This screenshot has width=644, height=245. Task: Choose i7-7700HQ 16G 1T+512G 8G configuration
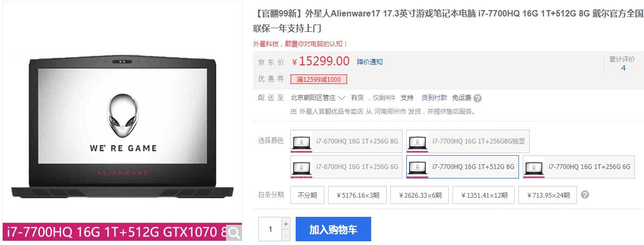(x=463, y=167)
